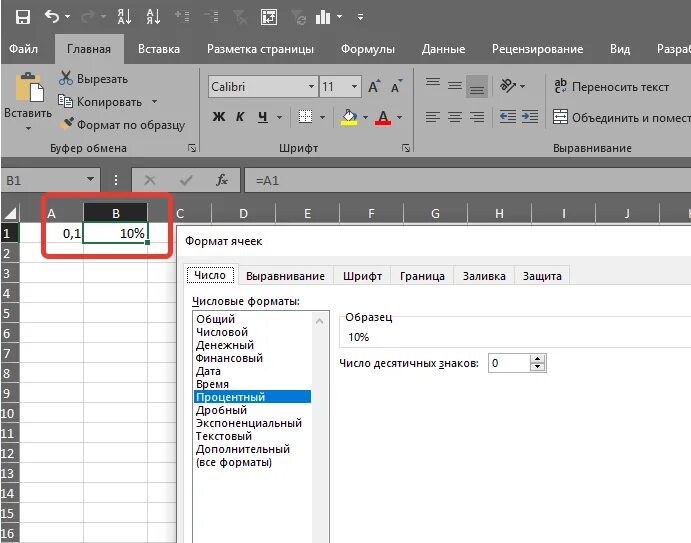The width and height of the screenshot is (691, 543).
Task: Click Format Painter (Формат по образцу)
Action: tap(123, 125)
